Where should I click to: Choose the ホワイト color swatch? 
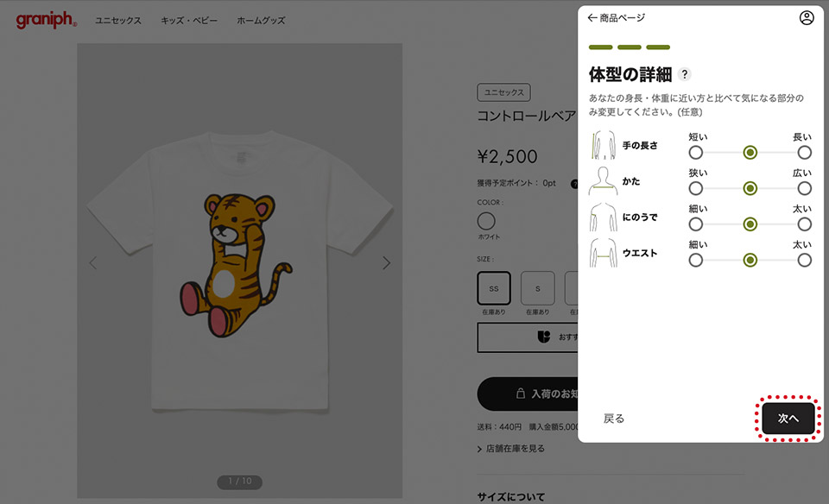486,221
